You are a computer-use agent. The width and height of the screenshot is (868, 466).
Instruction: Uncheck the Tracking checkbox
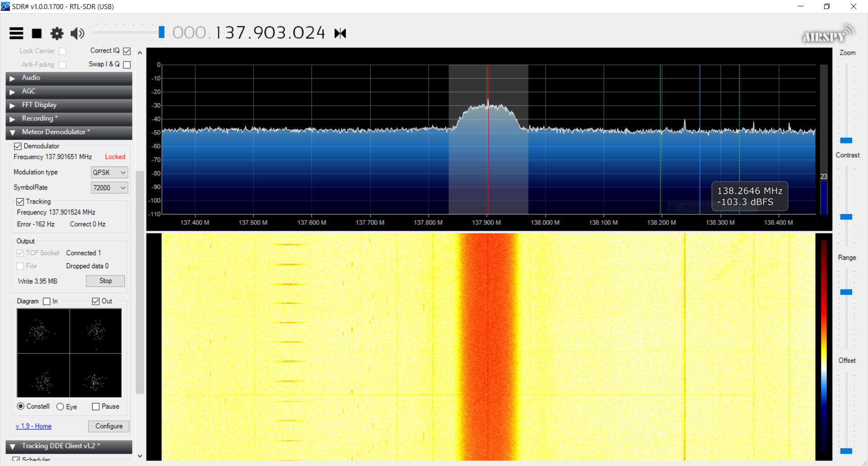coord(20,202)
